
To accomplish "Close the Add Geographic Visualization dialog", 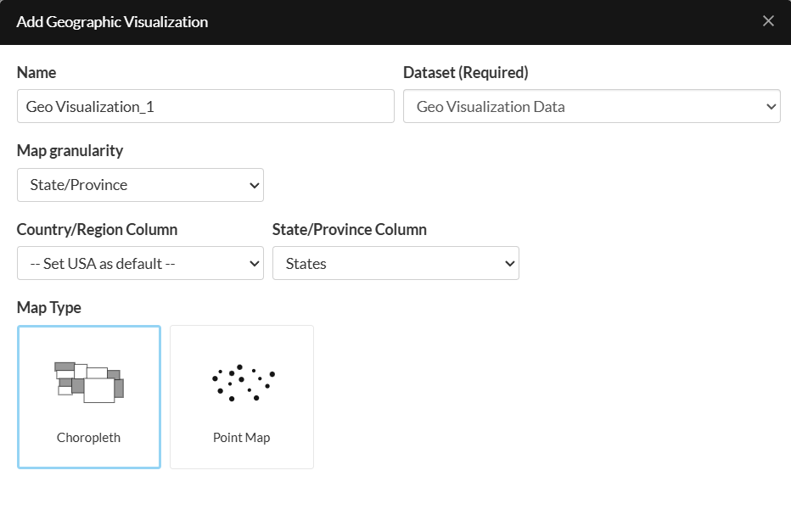I will click(x=768, y=21).
